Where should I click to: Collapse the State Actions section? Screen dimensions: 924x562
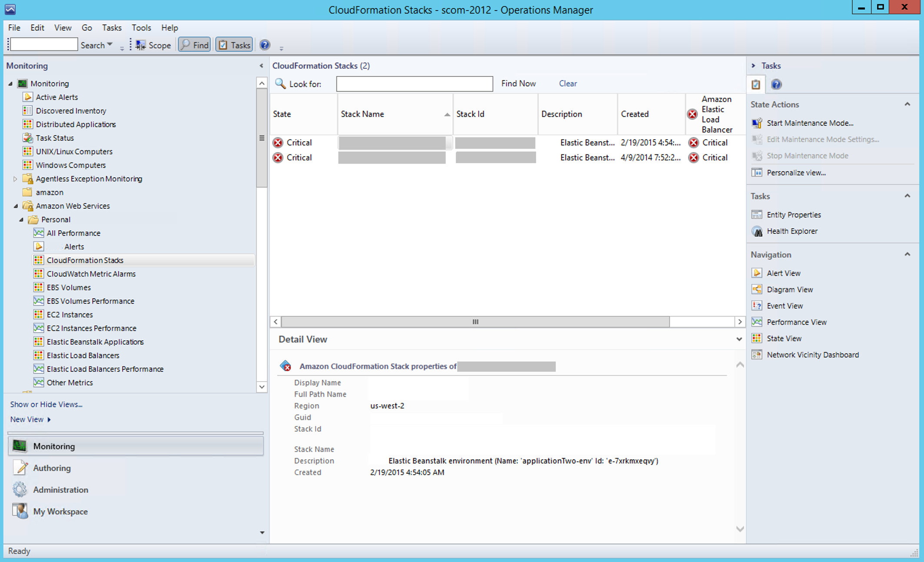[x=907, y=104]
